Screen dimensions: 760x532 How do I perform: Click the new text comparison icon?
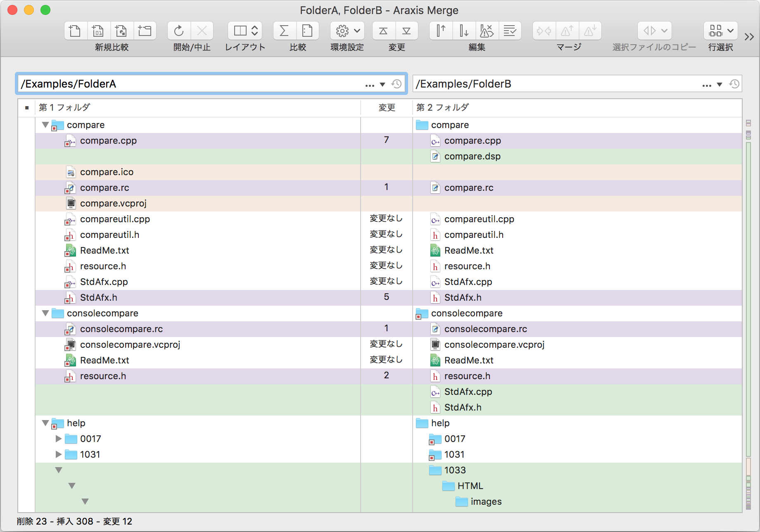pos(75,31)
